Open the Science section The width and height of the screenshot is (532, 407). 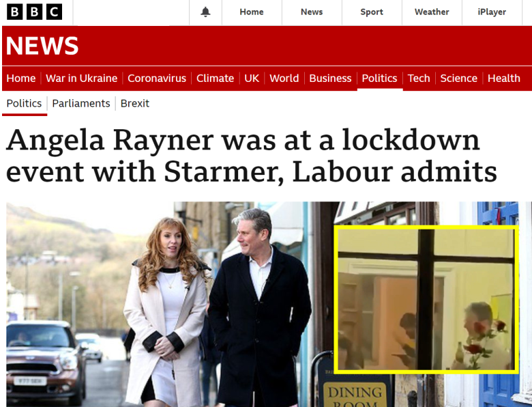(459, 79)
